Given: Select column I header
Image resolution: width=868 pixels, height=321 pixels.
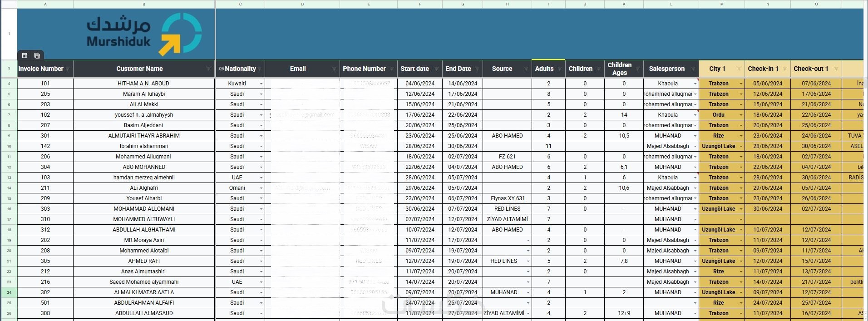Looking at the screenshot, I should pyautogui.click(x=548, y=4).
